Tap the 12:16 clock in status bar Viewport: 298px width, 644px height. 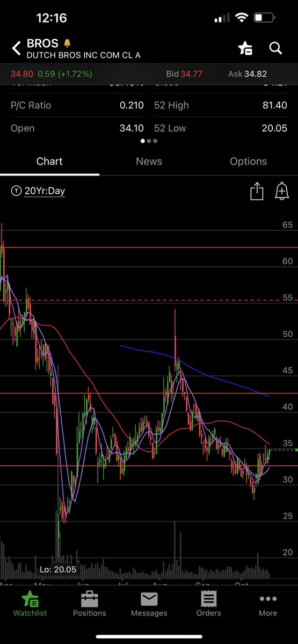pos(52,18)
